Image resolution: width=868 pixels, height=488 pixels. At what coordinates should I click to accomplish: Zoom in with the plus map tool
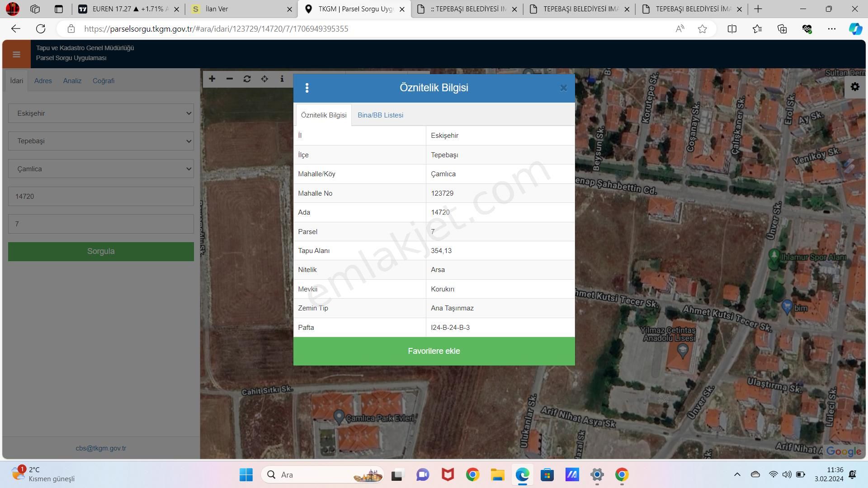point(212,79)
